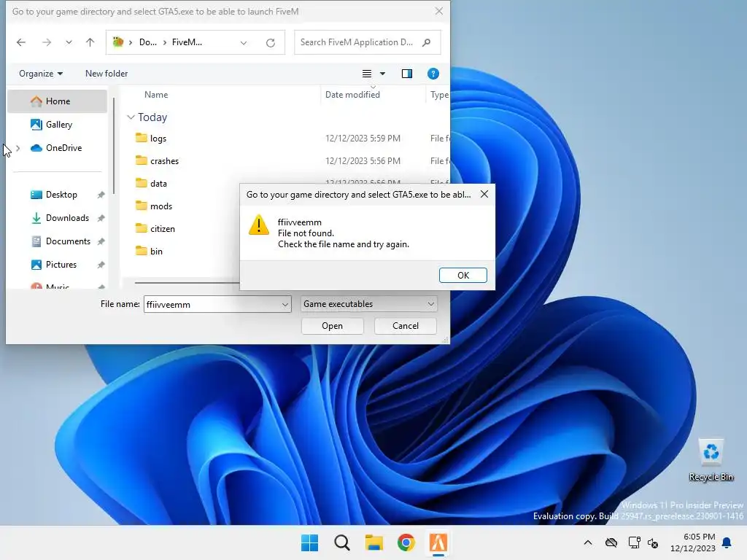Viewport: 747px width, 560px height.
Task: Click New folder
Action: (x=107, y=74)
